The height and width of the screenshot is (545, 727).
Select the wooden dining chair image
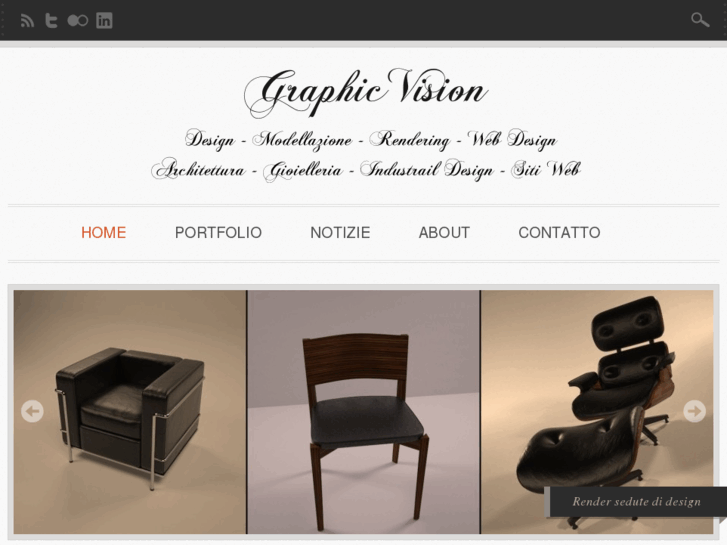364,412
